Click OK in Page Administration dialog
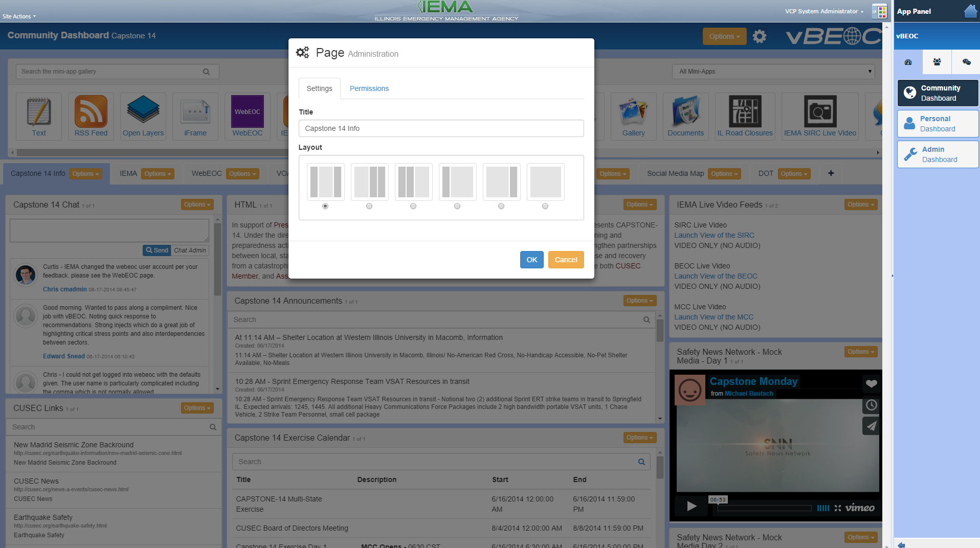The height and width of the screenshot is (548, 980). [531, 260]
